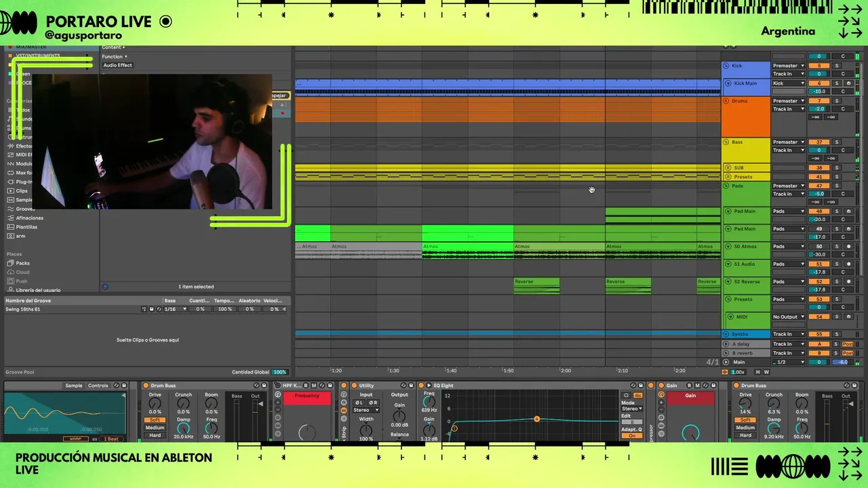Fold the 52 Reverse track
This screenshot has height=488, width=868.
click(728, 282)
